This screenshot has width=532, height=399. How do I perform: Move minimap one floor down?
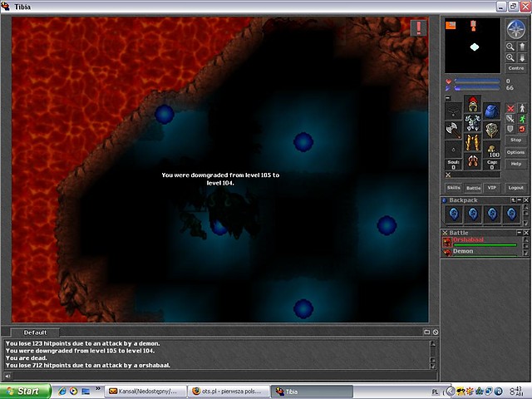tap(522, 57)
